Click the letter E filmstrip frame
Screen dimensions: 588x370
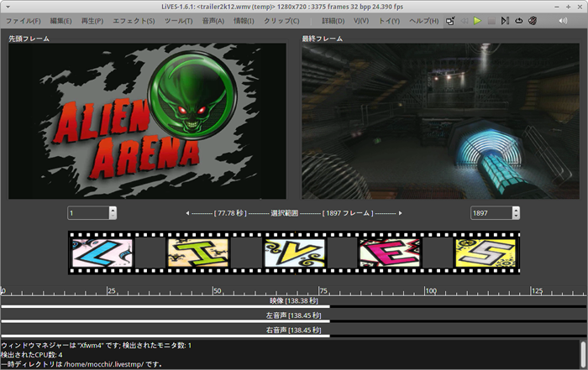[x=390, y=253]
